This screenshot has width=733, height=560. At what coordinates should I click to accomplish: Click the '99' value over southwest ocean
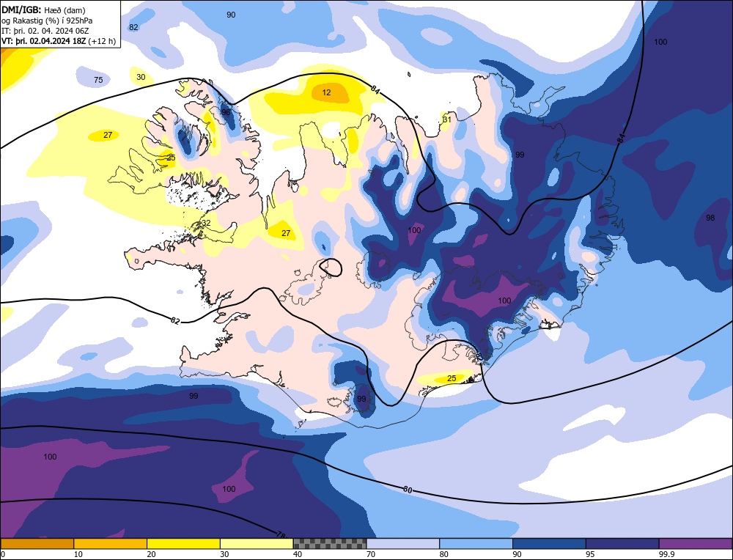coord(194,396)
